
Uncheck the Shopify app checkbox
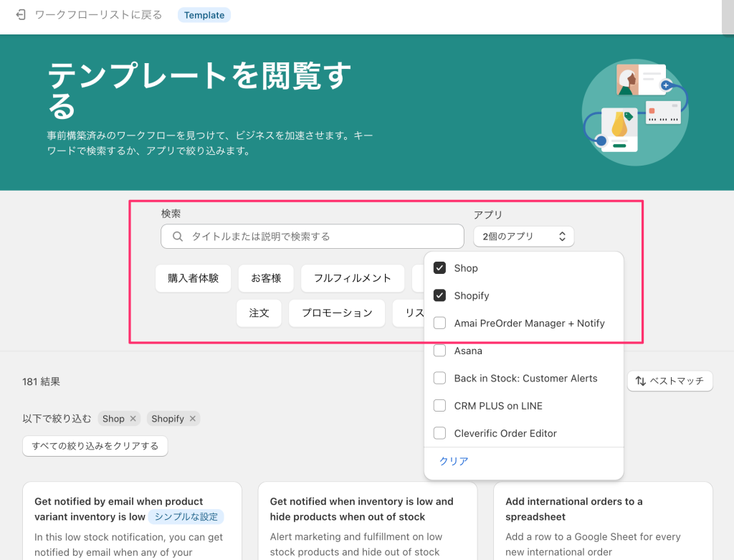tap(440, 295)
